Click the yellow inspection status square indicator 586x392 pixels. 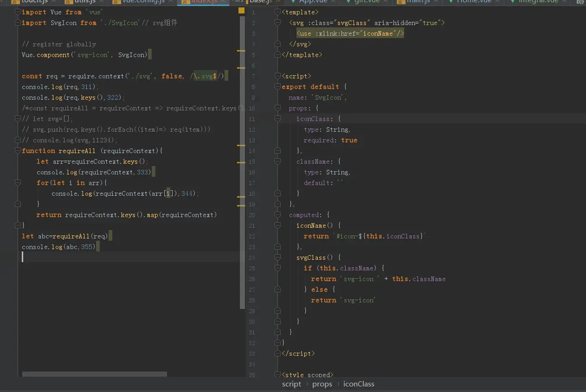point(241,10)
